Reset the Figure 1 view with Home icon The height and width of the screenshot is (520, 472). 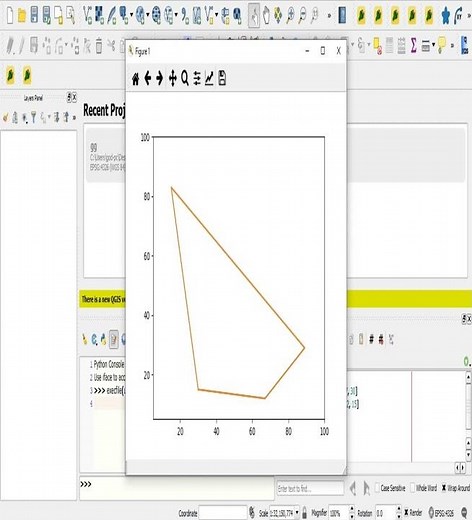(135, 79)
